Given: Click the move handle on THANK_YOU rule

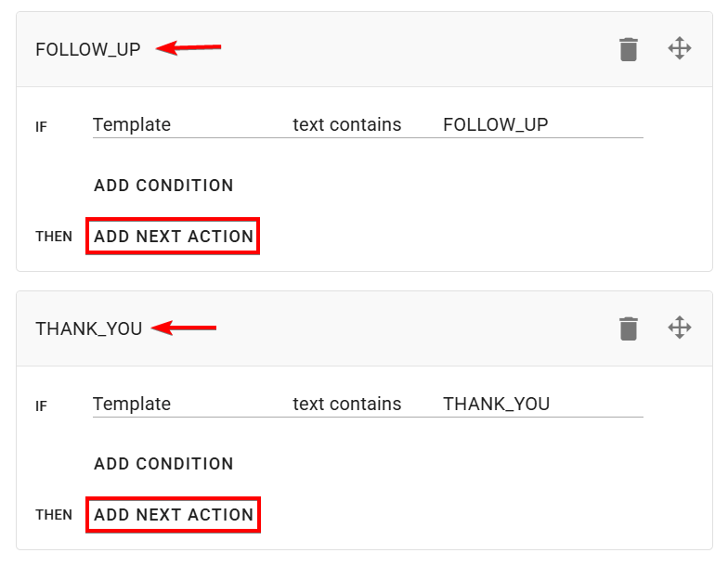Looking at the screenshot, I should click(680, 328).
